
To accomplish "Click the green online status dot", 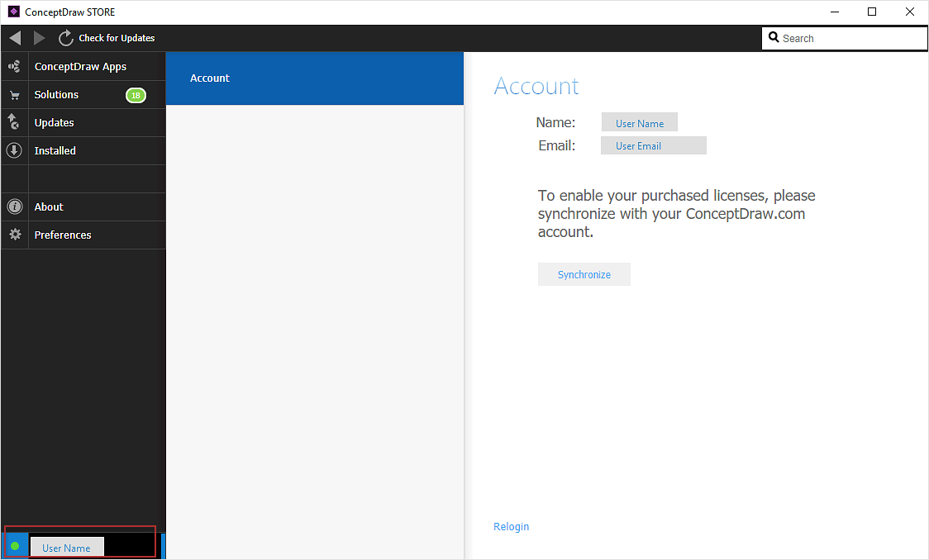I will point(15,546).
